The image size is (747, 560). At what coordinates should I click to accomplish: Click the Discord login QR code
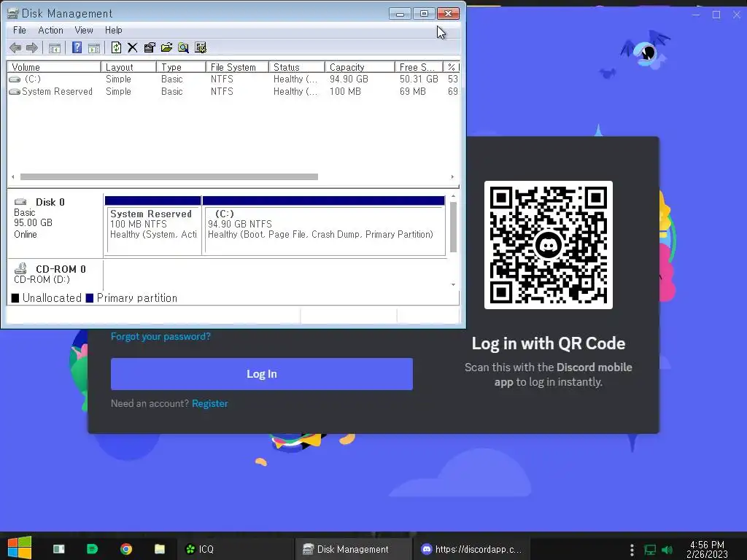(x=549, y=245)
